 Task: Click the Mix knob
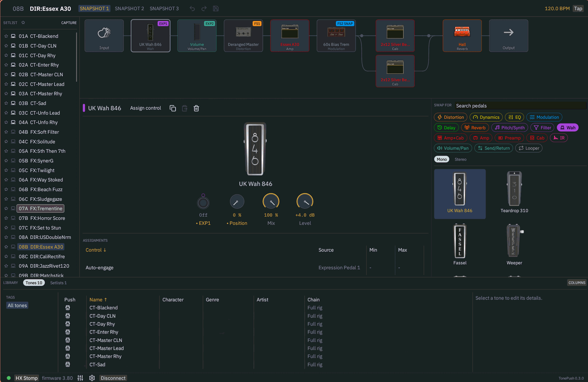[x=271, y=202]
